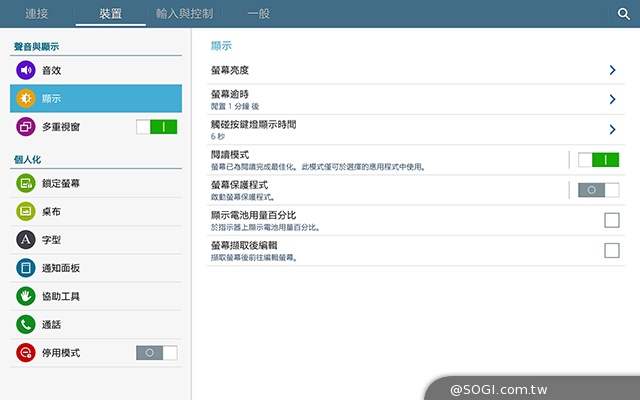The width and height of the screenshot is (640, 400).
Task: Check 螢幕擷取後編輯 checkbox
Action: tap(611, 250)
